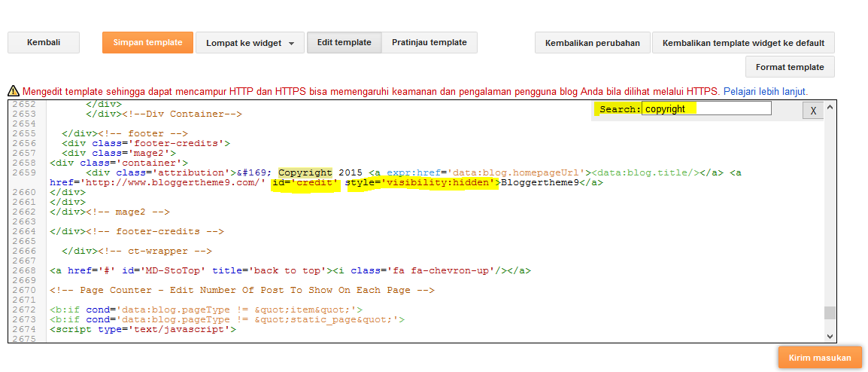868x372 pixels.
Task: Click style='visibility:hidden' attribute text
Action: pos(423,182)
